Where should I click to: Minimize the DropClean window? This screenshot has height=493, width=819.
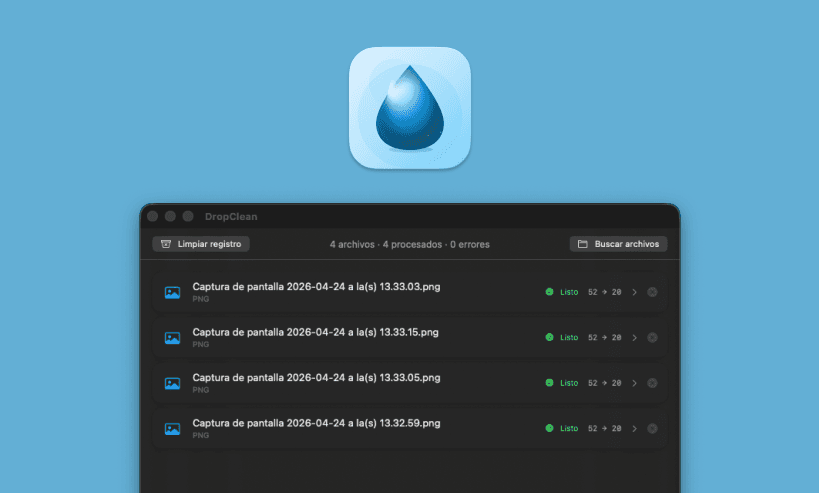point(170,216)
